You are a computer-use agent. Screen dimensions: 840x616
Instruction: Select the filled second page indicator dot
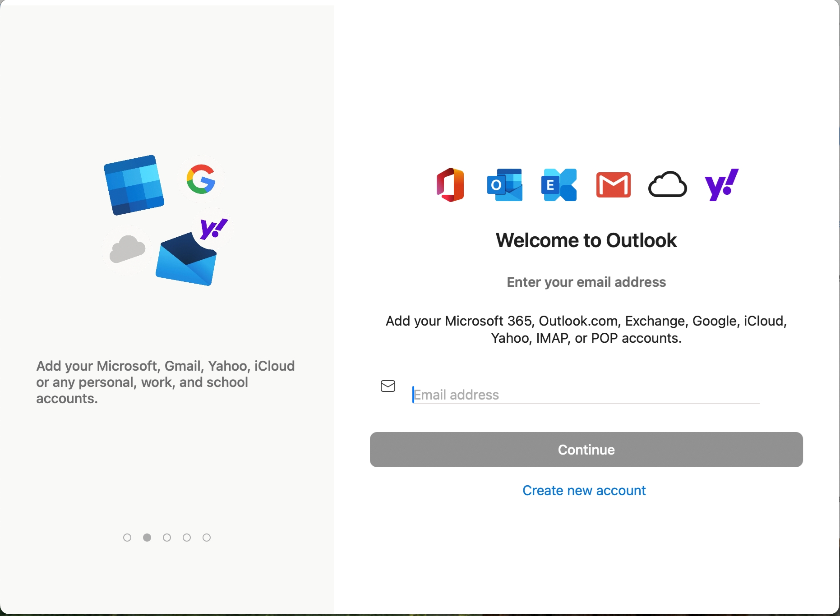(x=147, y=538)
